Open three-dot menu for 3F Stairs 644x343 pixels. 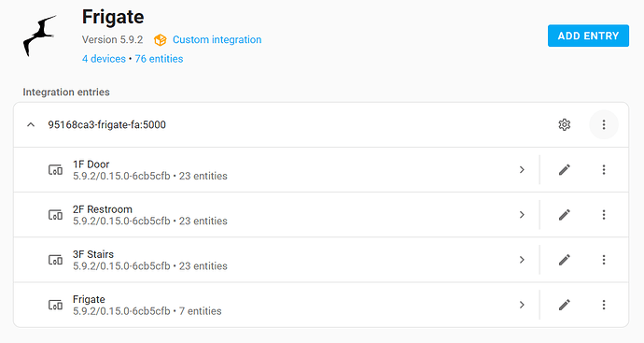tap(603, 260)
